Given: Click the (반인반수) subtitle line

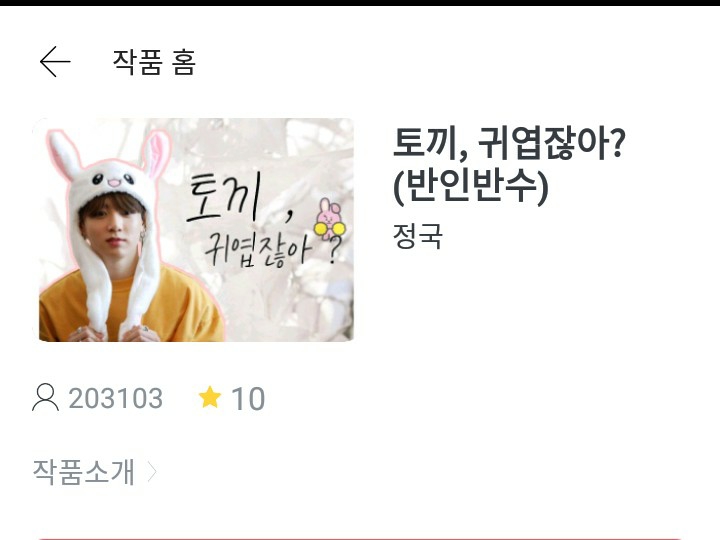Looking at the screenshot, I should coord(471,186).
